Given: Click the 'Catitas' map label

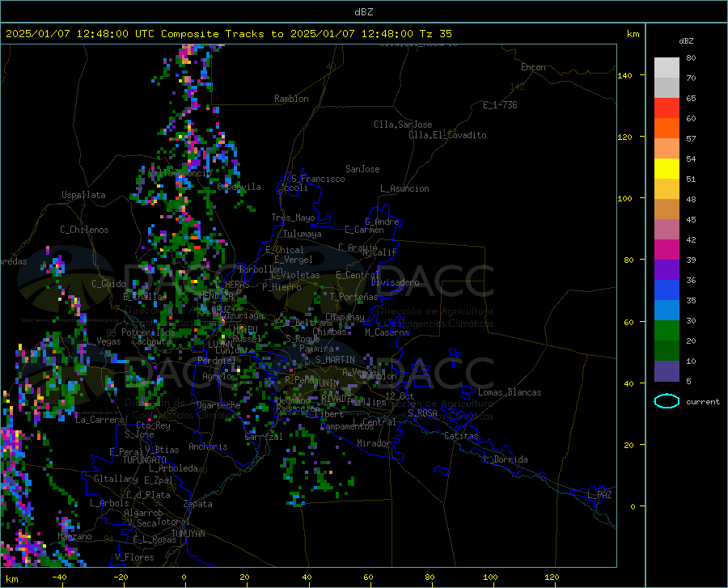Looking at the screenshot, I should coord(461,436).
